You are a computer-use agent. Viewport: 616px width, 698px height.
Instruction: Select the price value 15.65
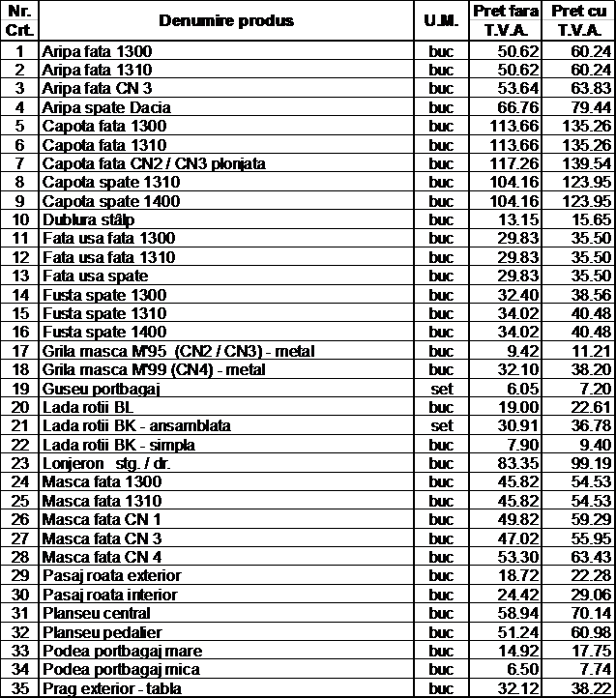click(591, 219)
